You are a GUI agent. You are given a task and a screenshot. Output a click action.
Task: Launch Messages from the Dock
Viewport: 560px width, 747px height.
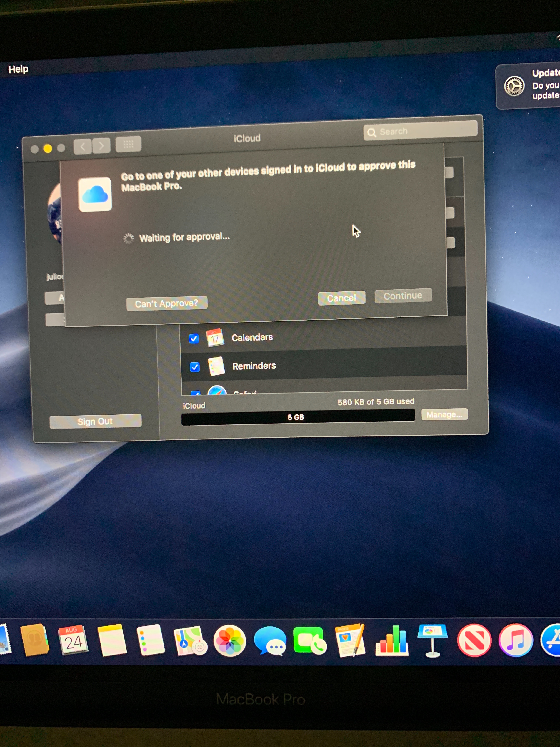tap(270, 640)
